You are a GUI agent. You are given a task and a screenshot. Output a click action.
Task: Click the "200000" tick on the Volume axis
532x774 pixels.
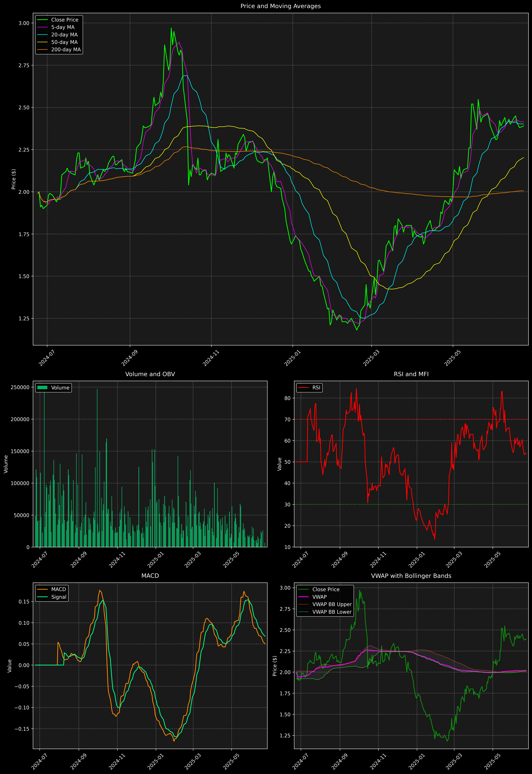(20, 419)
